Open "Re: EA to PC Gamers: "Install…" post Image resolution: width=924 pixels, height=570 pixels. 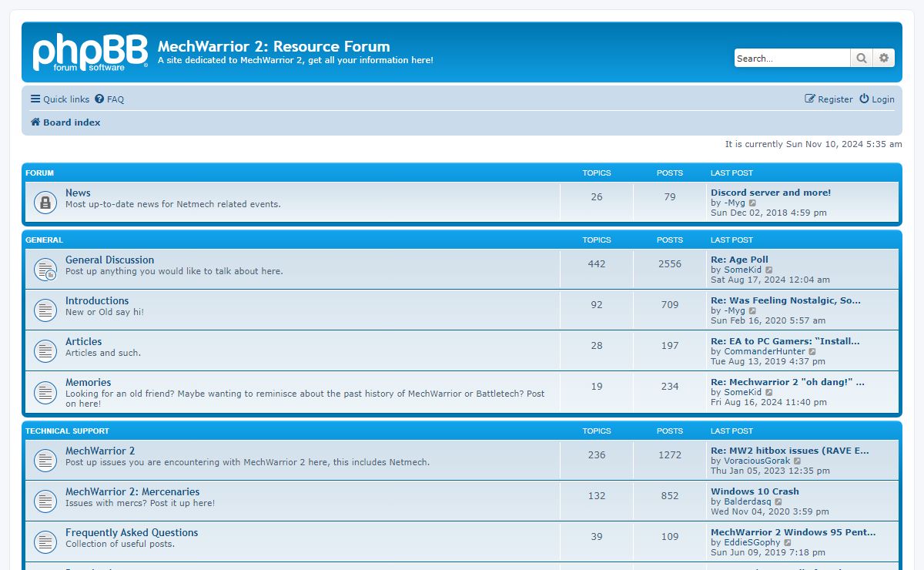[785, 341]
